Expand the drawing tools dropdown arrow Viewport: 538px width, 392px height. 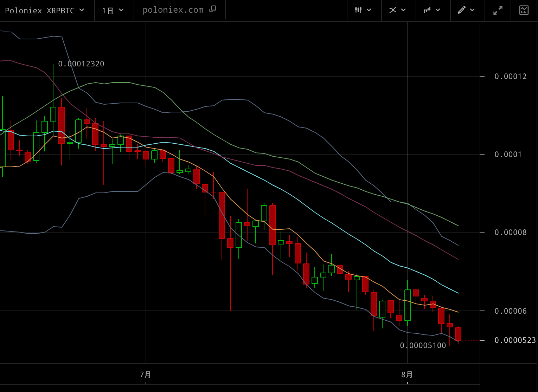click(x=472, y=10)
